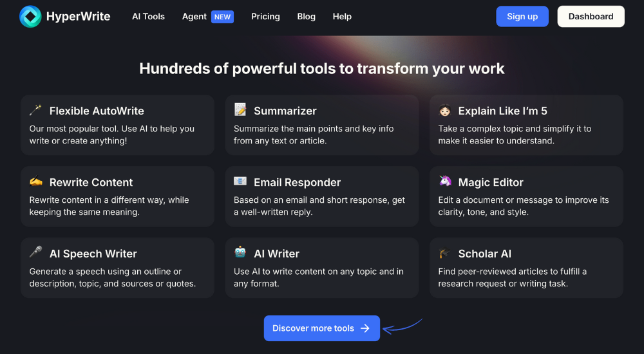Click the unicorn icon beside Magic Editor
Viewport: 644px width, 354px height.
coord(445,181)
